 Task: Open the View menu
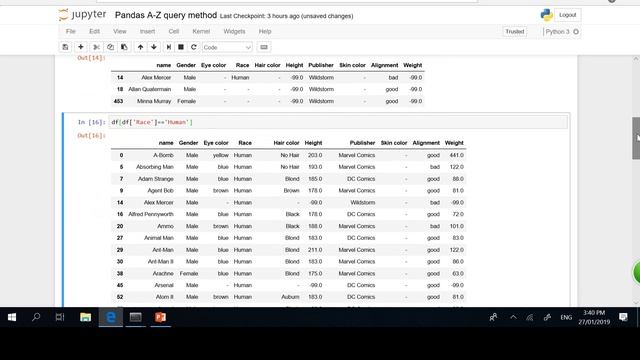[x=120, y=31]
